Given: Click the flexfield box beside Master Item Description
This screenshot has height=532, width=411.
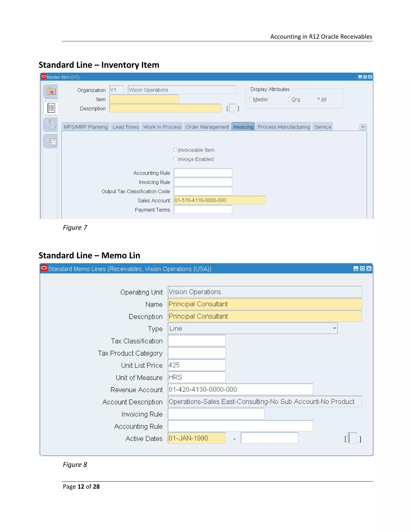Looking at the screenshot, I should click(x=233, y=108).
